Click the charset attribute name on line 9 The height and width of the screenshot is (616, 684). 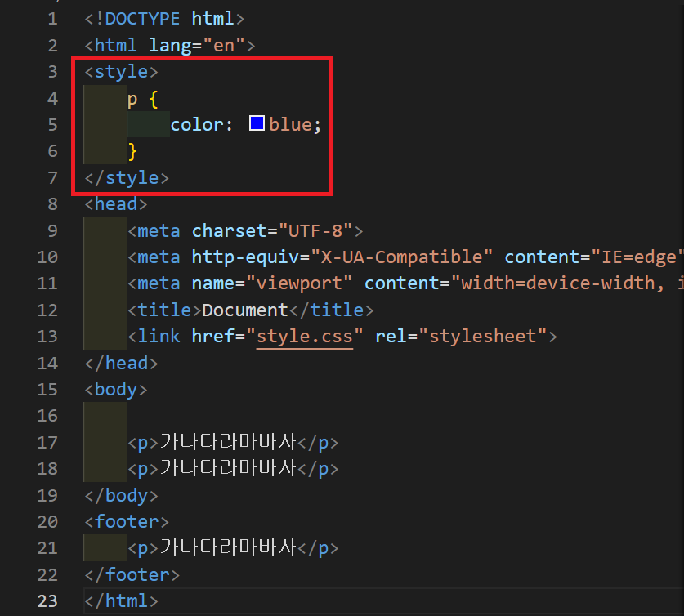pyautogui.click(x=230, y=231)
